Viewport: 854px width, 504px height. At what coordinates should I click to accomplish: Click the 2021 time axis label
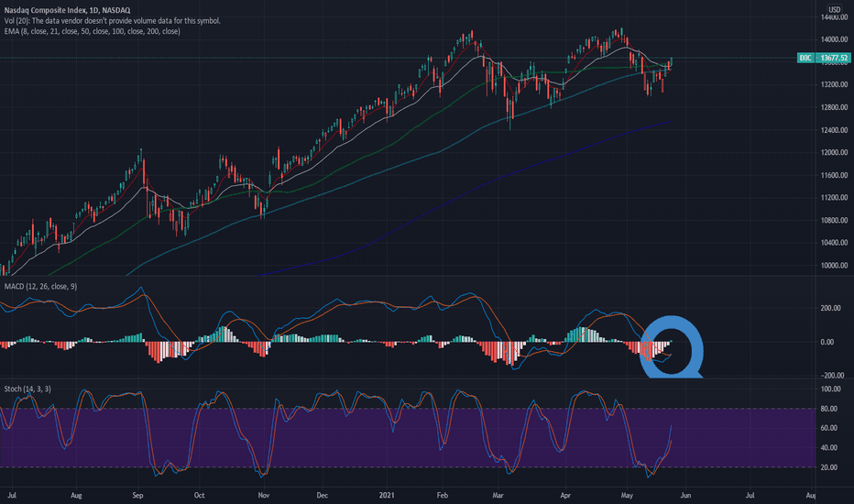[387, 495]
